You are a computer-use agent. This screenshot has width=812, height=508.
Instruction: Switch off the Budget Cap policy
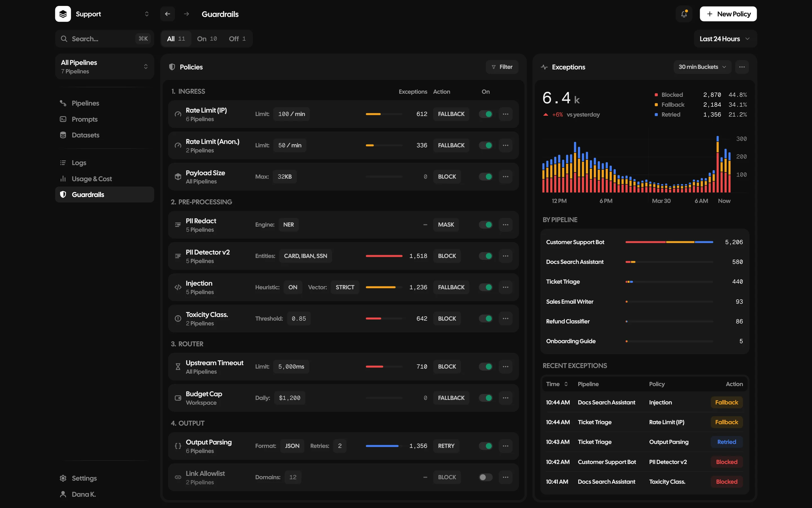[486, 398]
